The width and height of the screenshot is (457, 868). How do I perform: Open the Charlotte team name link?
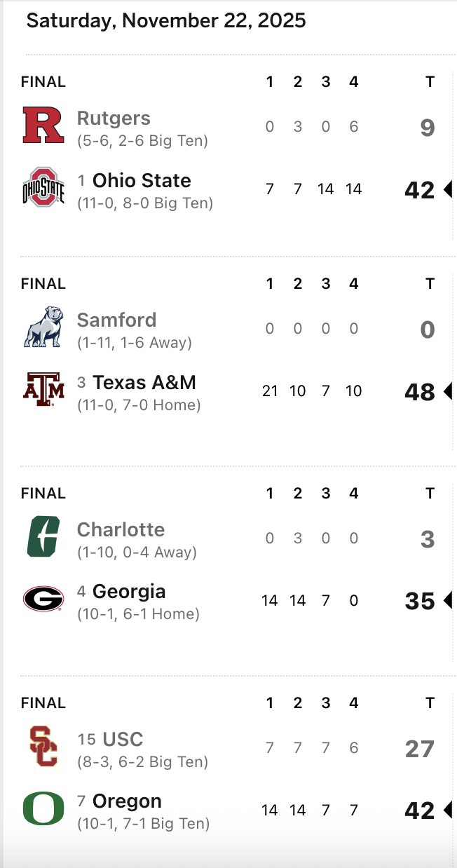point(121,529)
